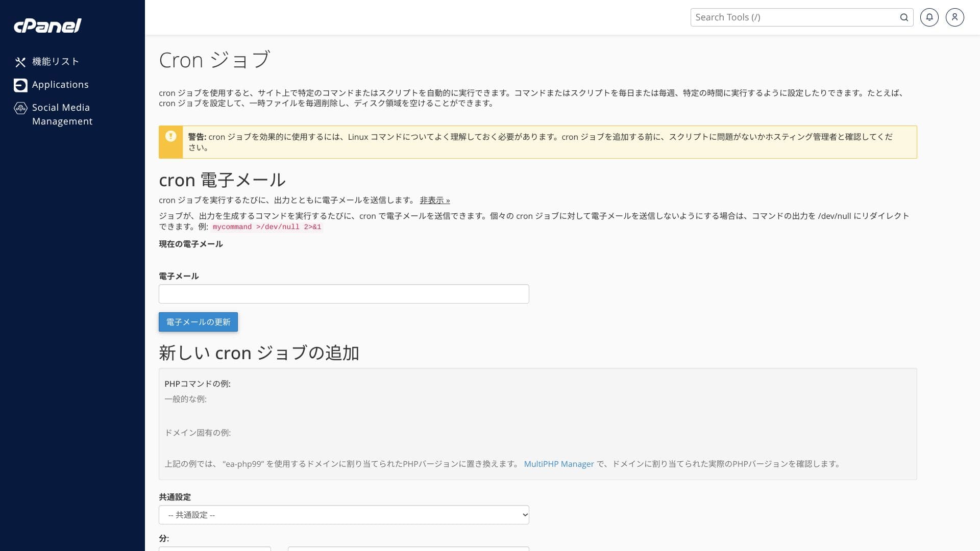Click the search magnifier icon
Image resolution: width=980 pixels, height=551 pixels.
[x=904, y=17]
